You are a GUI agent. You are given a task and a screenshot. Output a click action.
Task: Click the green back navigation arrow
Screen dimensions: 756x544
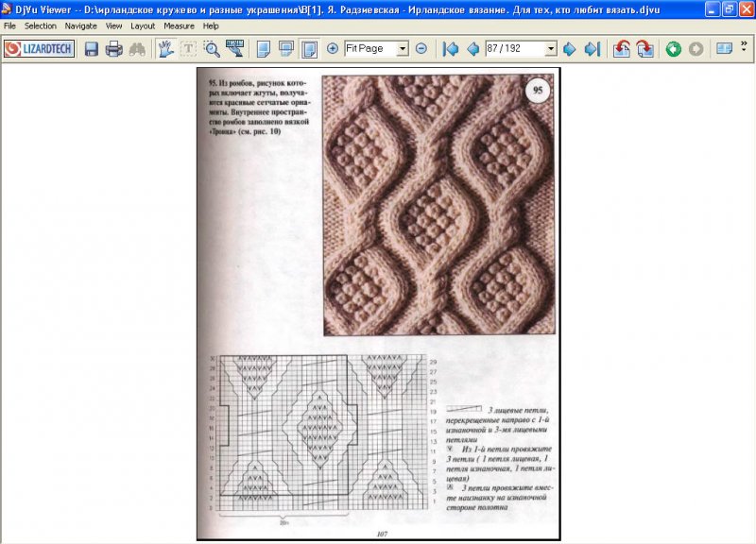pyautogui.click(x=674, y=49)
